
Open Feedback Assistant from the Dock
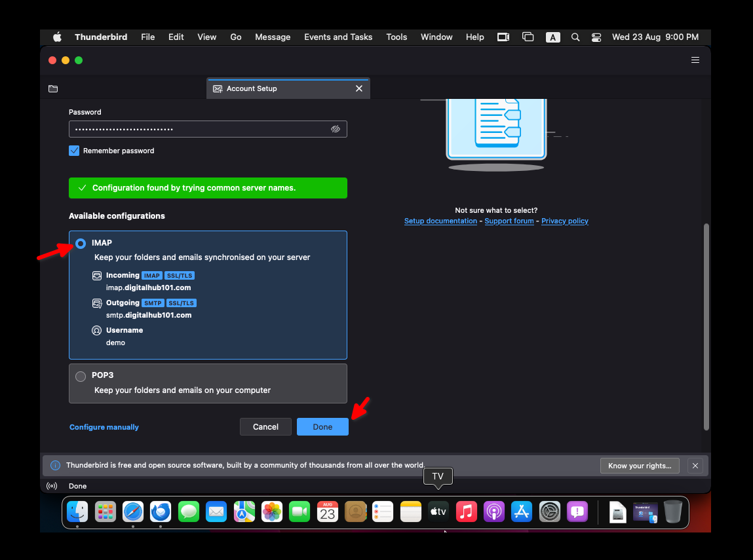pos(577,512)
